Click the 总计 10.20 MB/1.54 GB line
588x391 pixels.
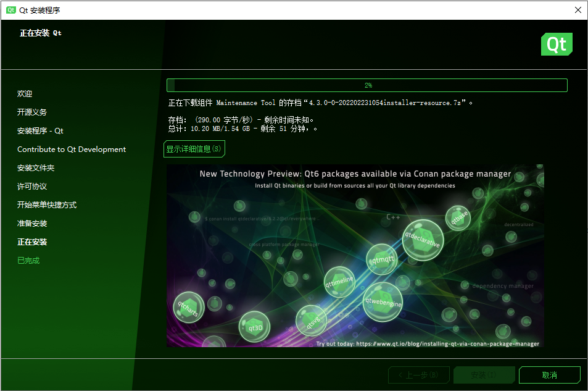coord(242,128)
